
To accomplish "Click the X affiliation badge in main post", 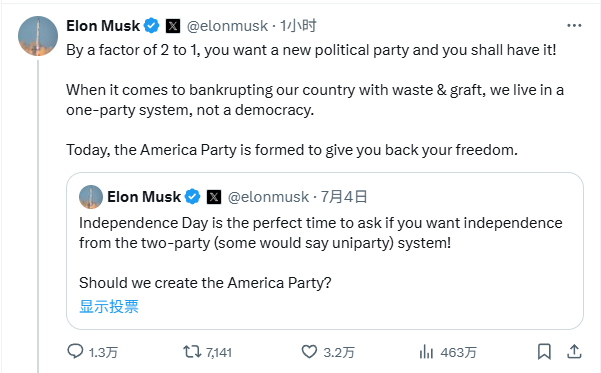I will (173, 26).
